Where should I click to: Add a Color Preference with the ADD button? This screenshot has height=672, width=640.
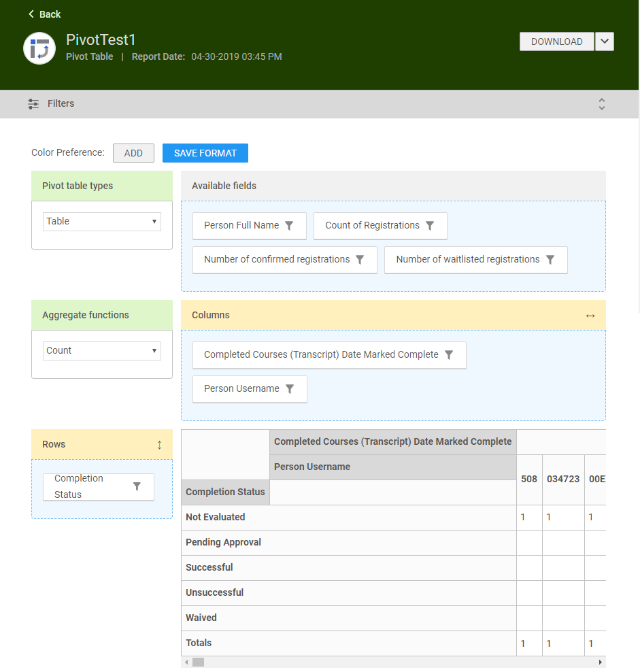133,152
